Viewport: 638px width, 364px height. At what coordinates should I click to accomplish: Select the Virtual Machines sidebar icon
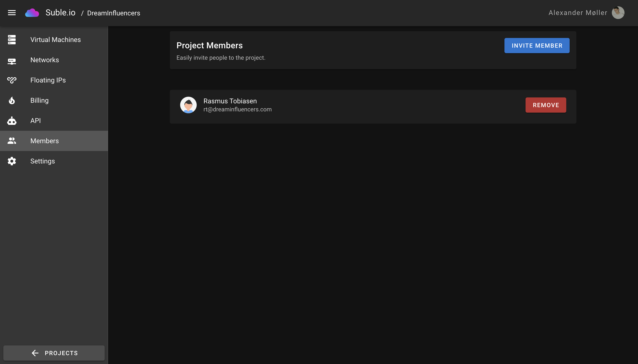(x=12, y=39)
